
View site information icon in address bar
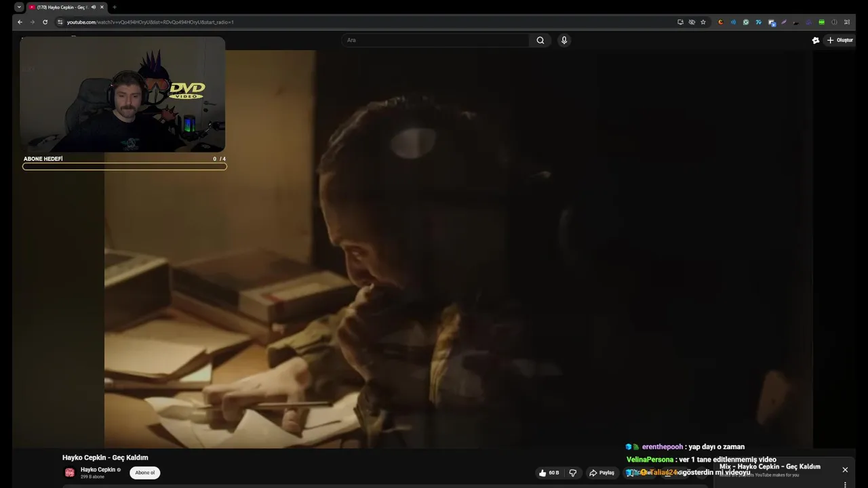tap(60, 22)
